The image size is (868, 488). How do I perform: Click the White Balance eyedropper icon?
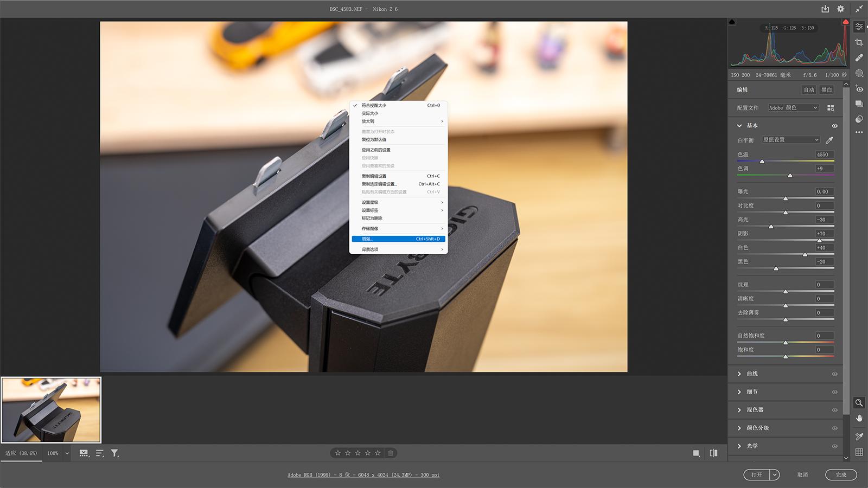tap(829, 140)
